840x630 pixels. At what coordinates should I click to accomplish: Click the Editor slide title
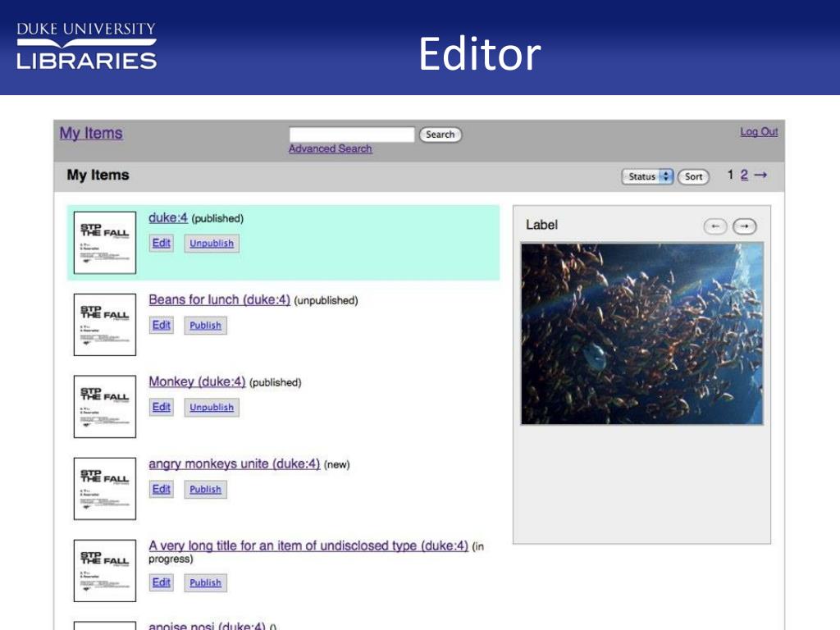coord(480,53)
